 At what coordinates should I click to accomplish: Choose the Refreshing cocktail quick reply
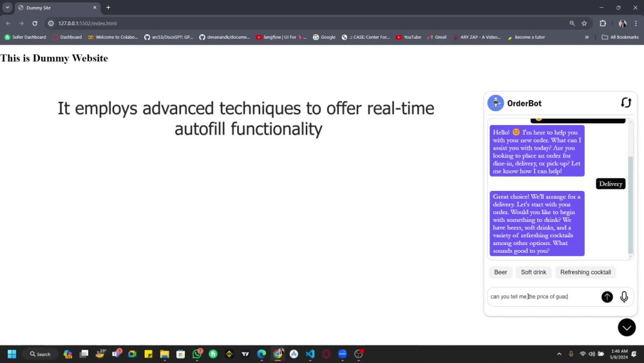(x=585, y=272)
